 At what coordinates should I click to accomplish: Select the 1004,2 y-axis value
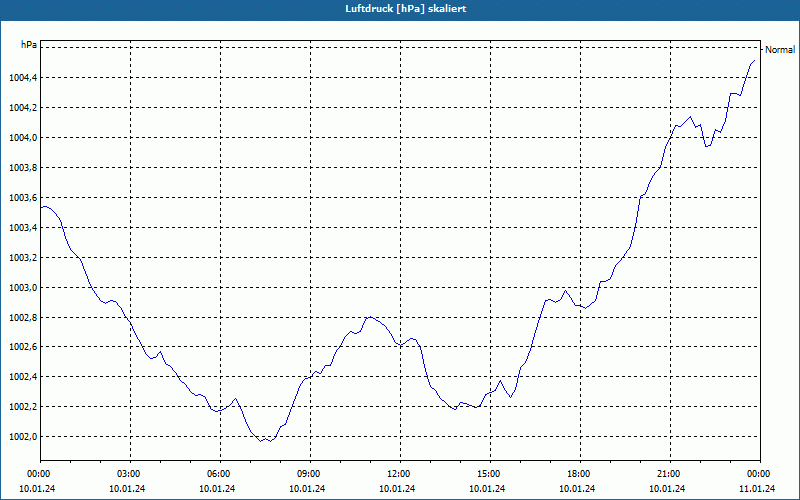point(22,108)
